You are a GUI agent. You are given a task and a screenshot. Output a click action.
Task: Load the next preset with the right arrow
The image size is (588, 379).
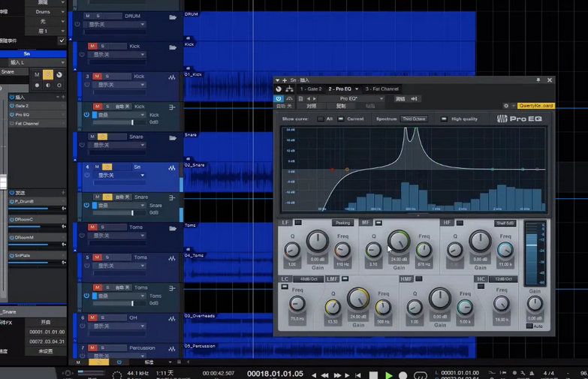pos(315,98)
